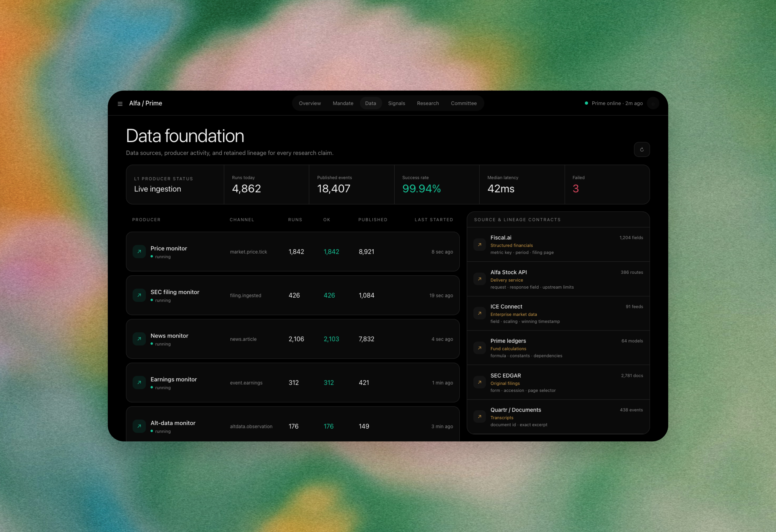Open the Fiscal.ai contract arrow icon
Image resolution: width=776 pixels, height=532 pixels.
click(479, 245)
